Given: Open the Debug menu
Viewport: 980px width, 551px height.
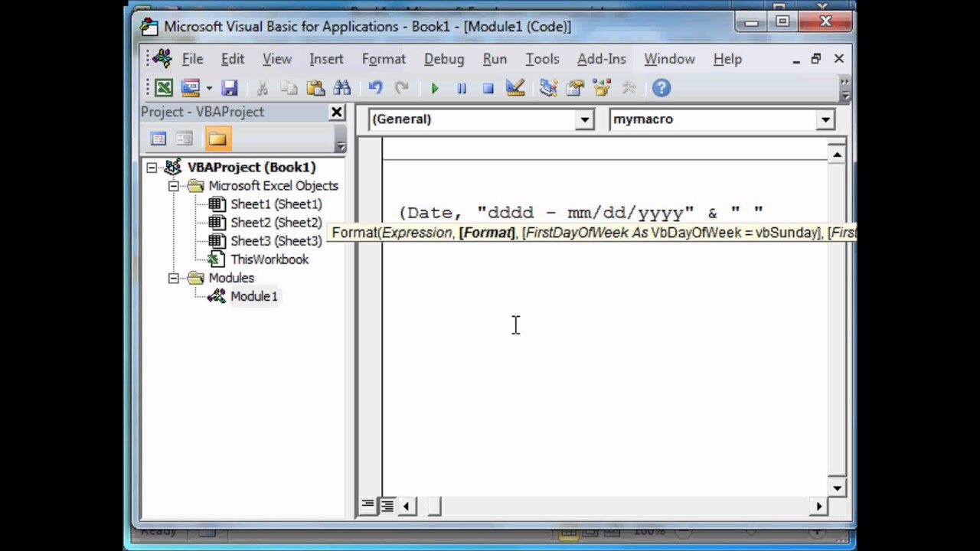Looking at the screenshot, I should 443,59.
